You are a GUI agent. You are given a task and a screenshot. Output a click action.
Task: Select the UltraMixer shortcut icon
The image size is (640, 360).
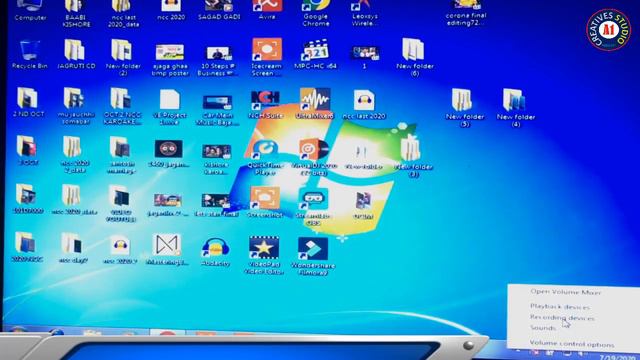click(x=315, y=104)
